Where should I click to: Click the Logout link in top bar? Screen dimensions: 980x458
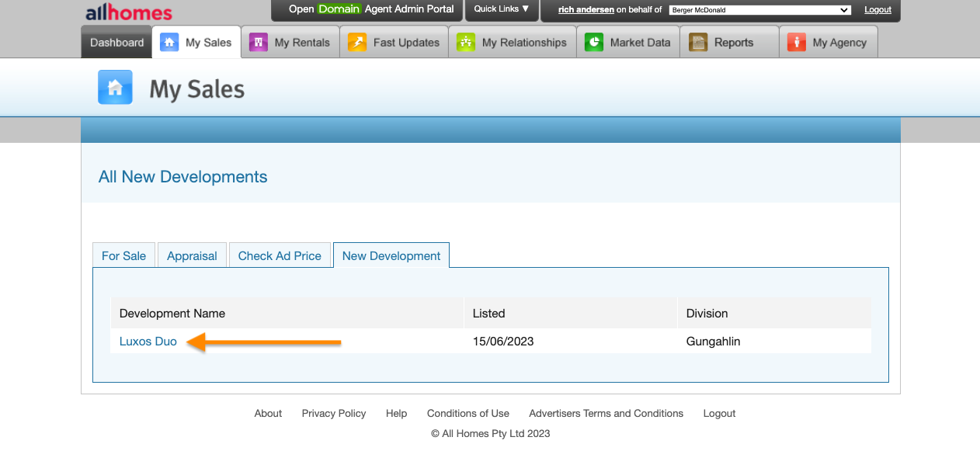877,10
